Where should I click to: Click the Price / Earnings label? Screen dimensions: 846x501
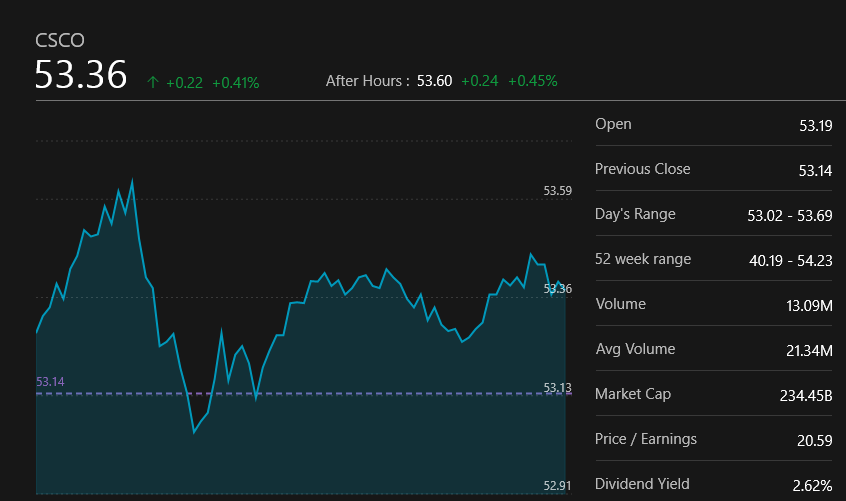coord(646,439)
